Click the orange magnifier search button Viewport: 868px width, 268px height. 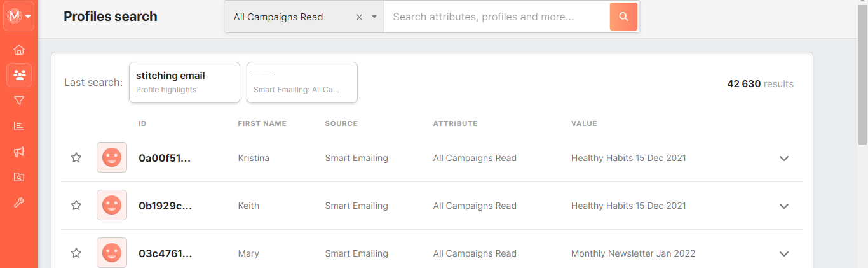point(623,17)
